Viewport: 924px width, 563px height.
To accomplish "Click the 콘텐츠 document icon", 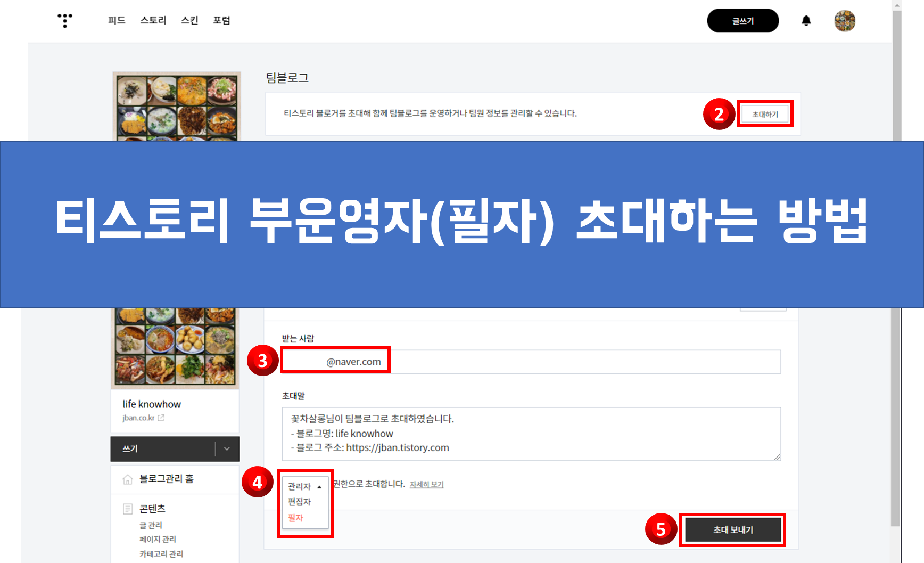I will 128,509.
